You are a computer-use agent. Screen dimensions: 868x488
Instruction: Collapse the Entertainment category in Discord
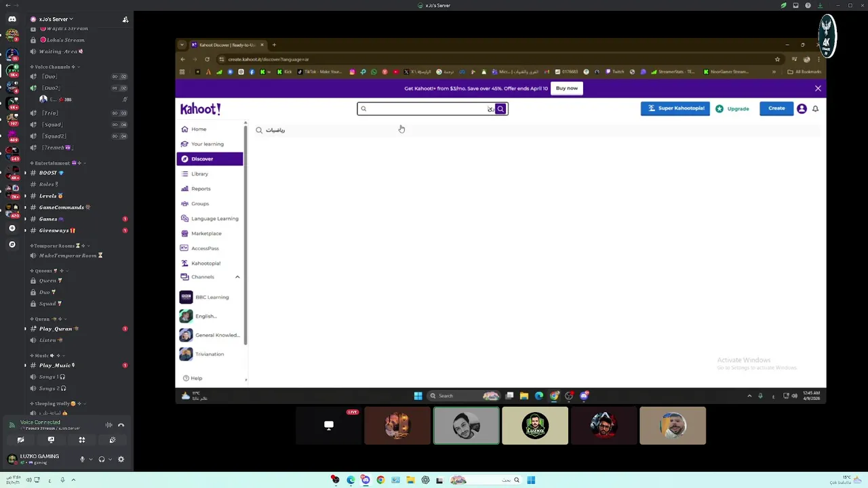pos(57,163)
